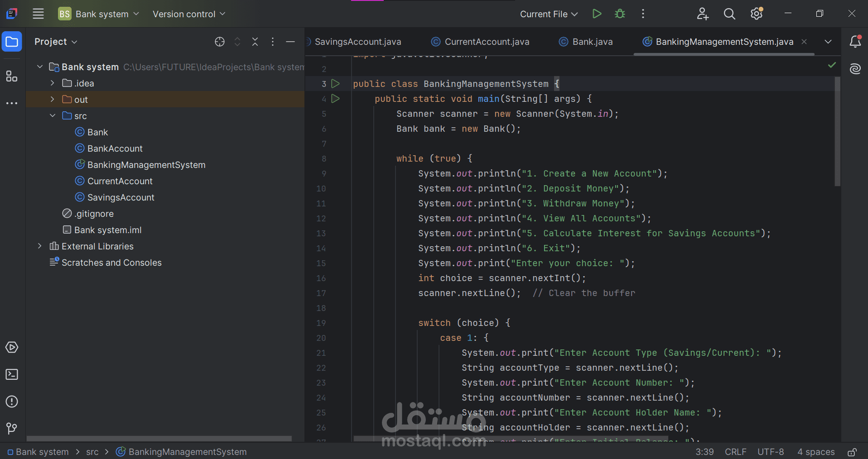
Task: Change CRLF line separator
Action: (735, 452)
